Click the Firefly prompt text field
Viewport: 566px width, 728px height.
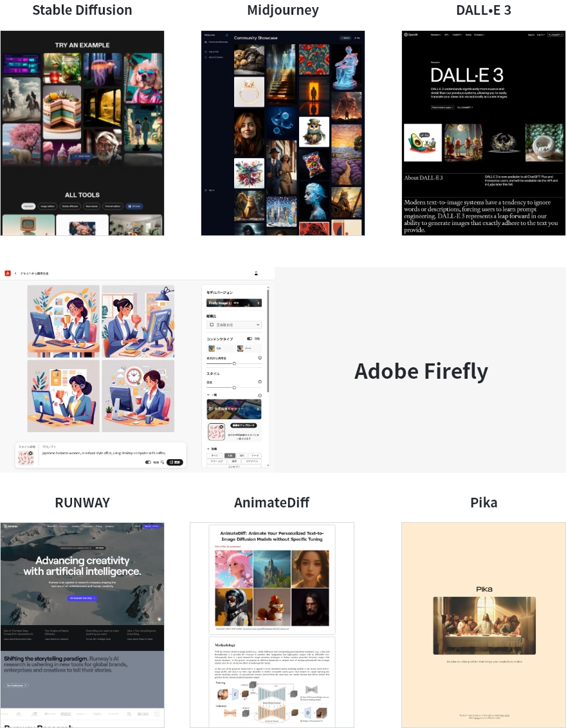point(104,453)
